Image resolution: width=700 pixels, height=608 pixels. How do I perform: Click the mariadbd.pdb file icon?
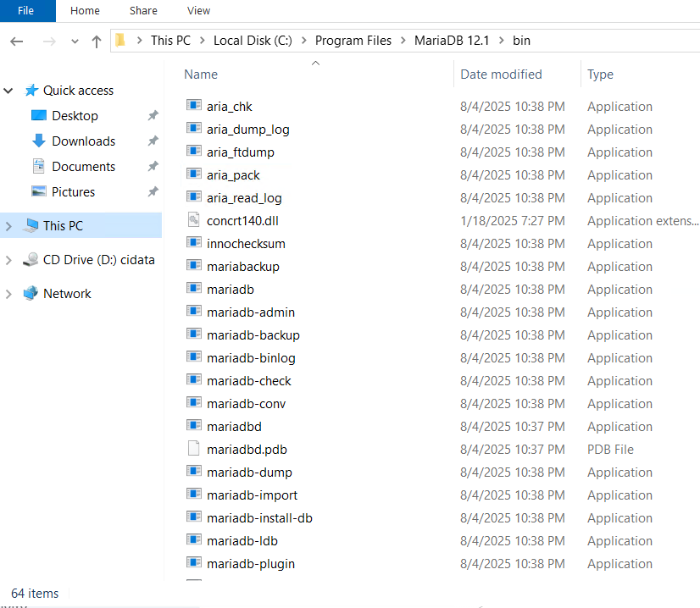pyautogui.click(x=194, y=448)
